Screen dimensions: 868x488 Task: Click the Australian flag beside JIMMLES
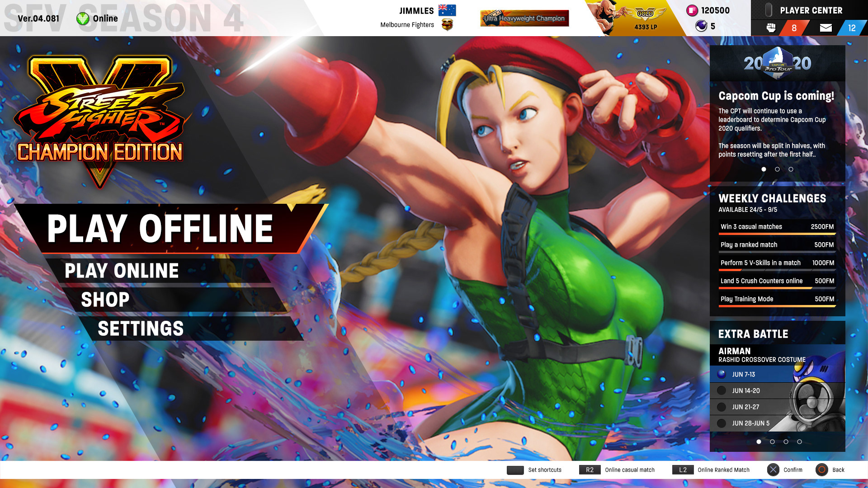447,10
